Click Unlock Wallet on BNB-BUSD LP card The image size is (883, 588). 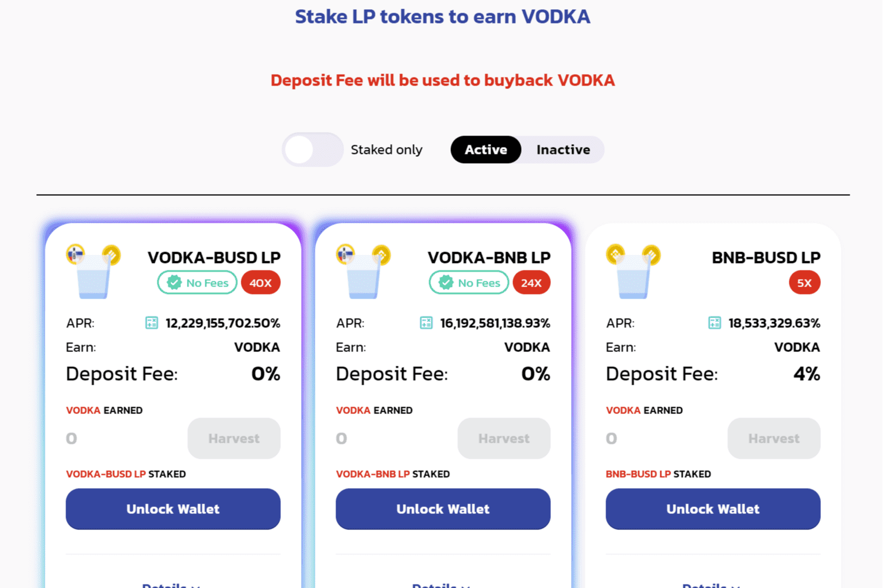click(x=713, y=509)
